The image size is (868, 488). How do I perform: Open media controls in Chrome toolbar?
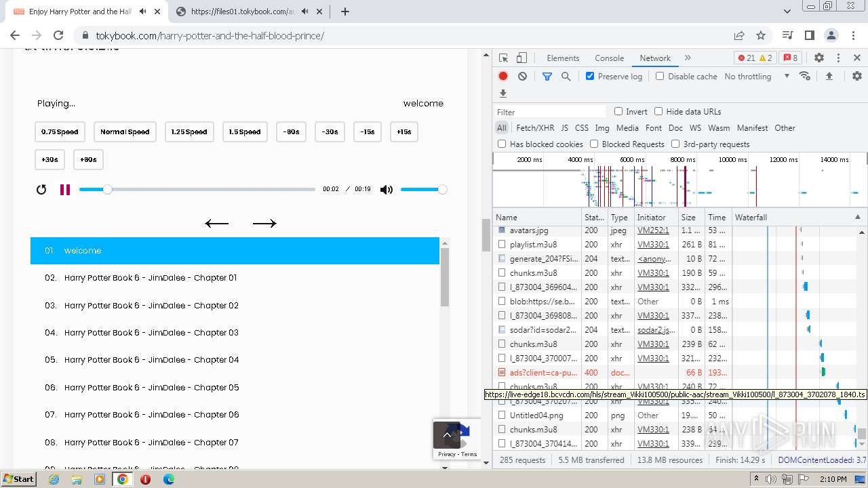tap(787, 35)
